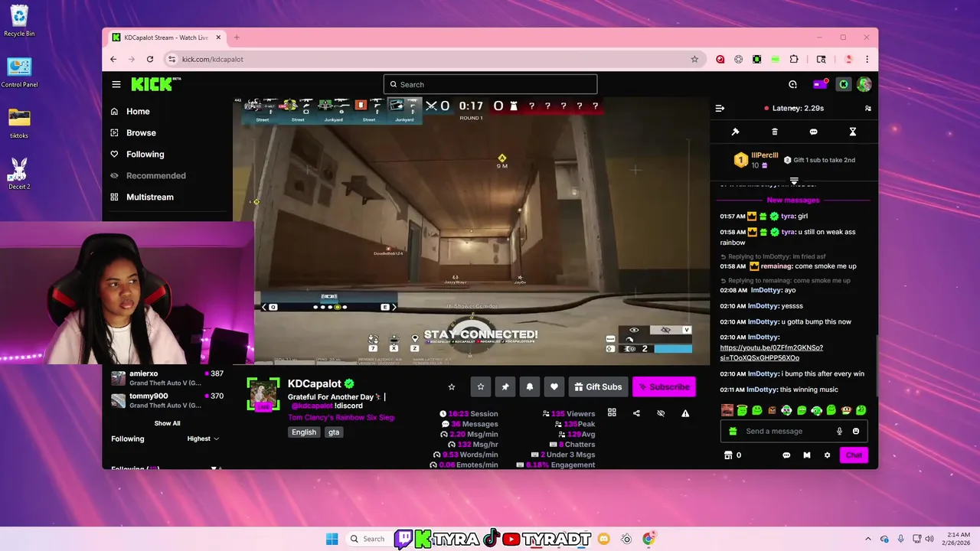Click the grid layout icon under stream
980x551 pixels.
pyautogui.click(x=612, y=413)
